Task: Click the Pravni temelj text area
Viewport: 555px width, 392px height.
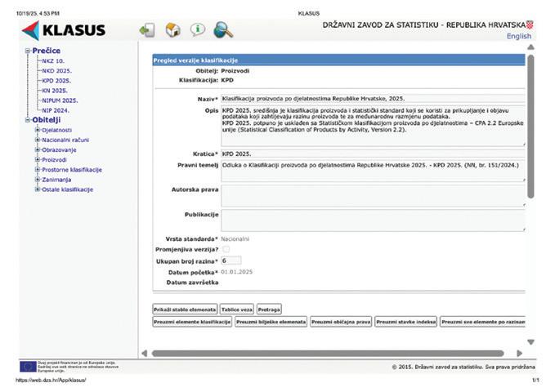Action: pos(373,171)
